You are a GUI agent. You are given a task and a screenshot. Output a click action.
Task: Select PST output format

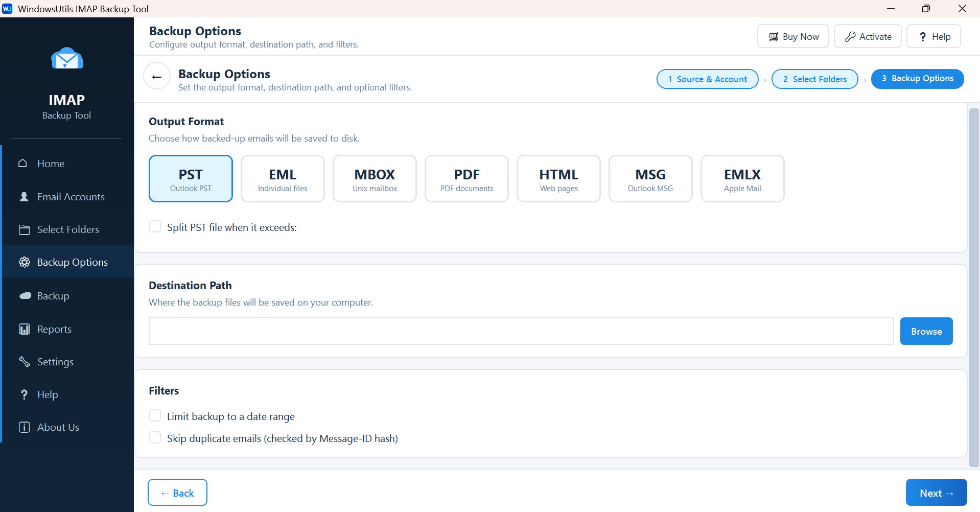point(191,179)
